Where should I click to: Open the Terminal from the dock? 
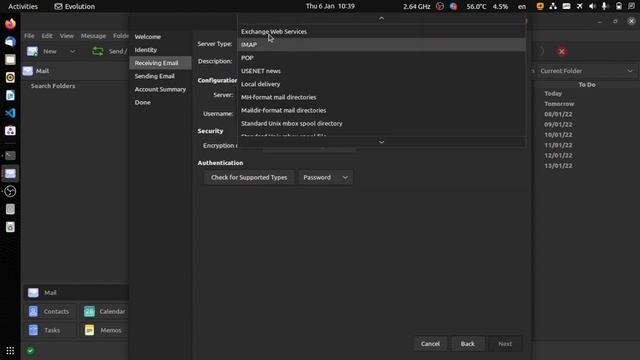[10, 156]
